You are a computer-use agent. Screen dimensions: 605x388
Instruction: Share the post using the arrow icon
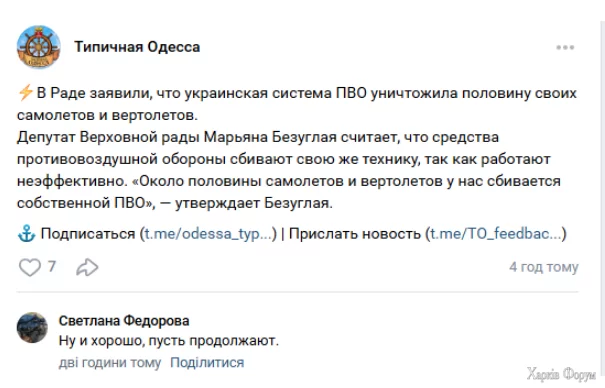(x=87, y=267)
